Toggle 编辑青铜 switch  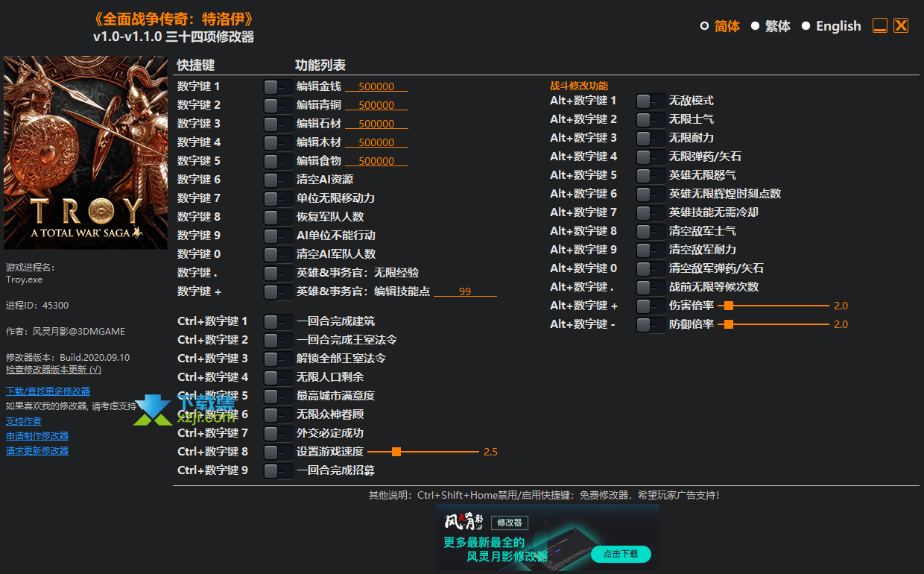click(x=278, y=105)
